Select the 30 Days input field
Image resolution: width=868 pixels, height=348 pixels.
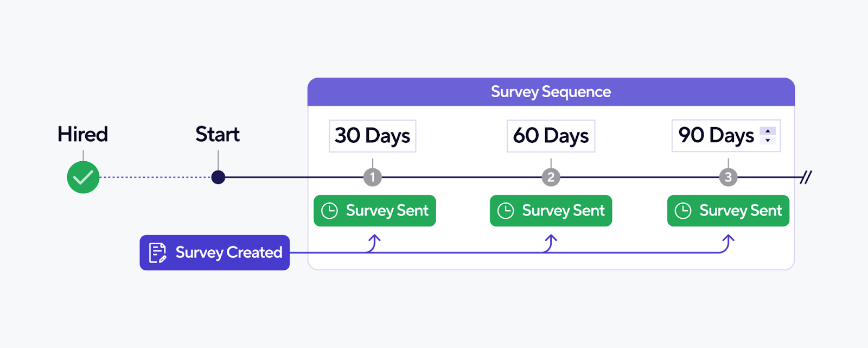[x=372, y=136]
